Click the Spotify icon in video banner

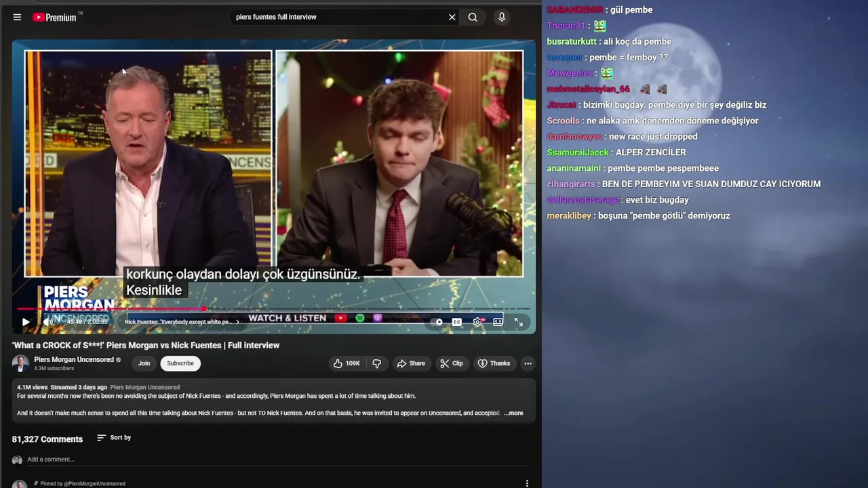tap(360, 318)
